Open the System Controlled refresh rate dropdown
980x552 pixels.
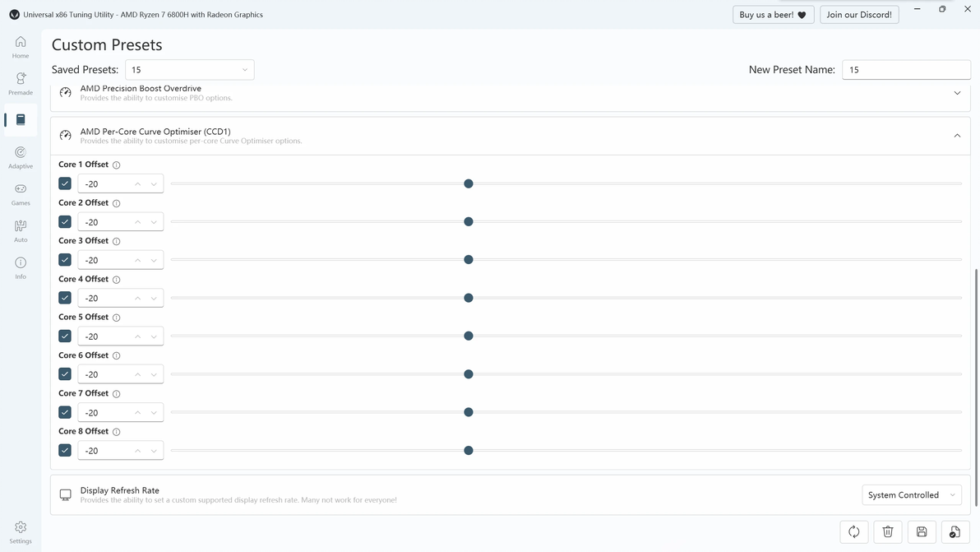(911, 495)
